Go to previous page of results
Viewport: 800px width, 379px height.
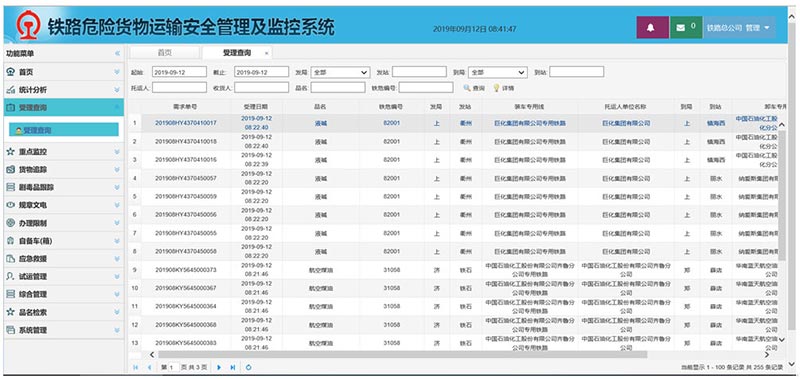pyautogui.click(x=149, y=367)
